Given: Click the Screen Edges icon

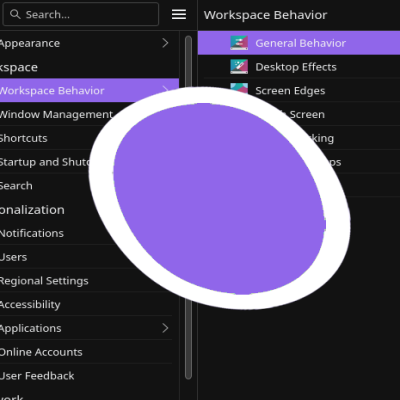Looking at the screenshot, I should click(239, 88).
